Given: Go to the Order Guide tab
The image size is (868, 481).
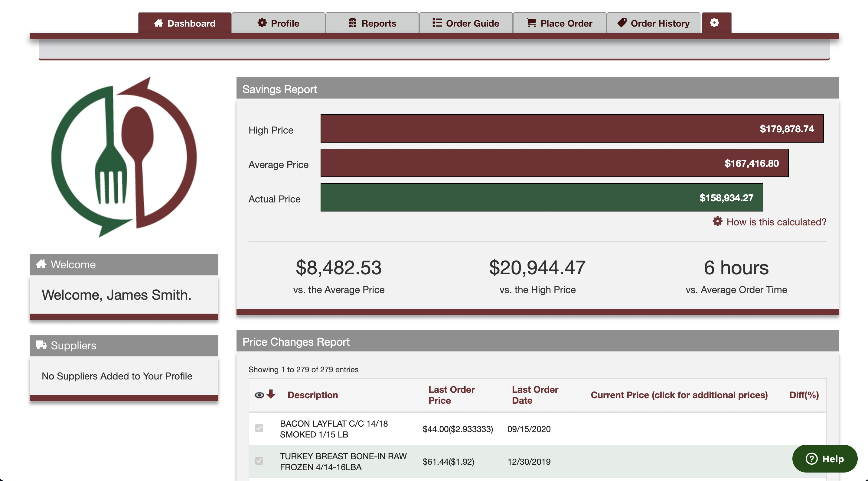Looking at the screenshot, I should [466, 23].
